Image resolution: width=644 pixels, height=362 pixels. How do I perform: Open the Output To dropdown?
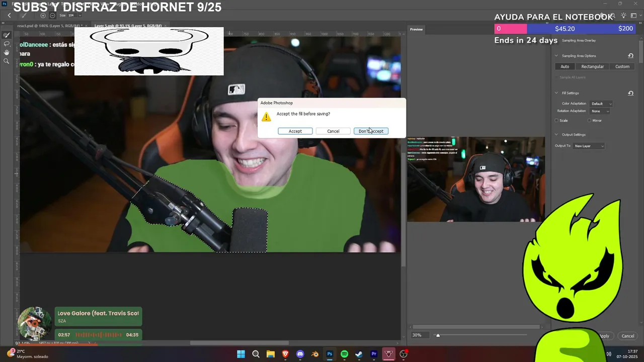[x=589, y=146]
